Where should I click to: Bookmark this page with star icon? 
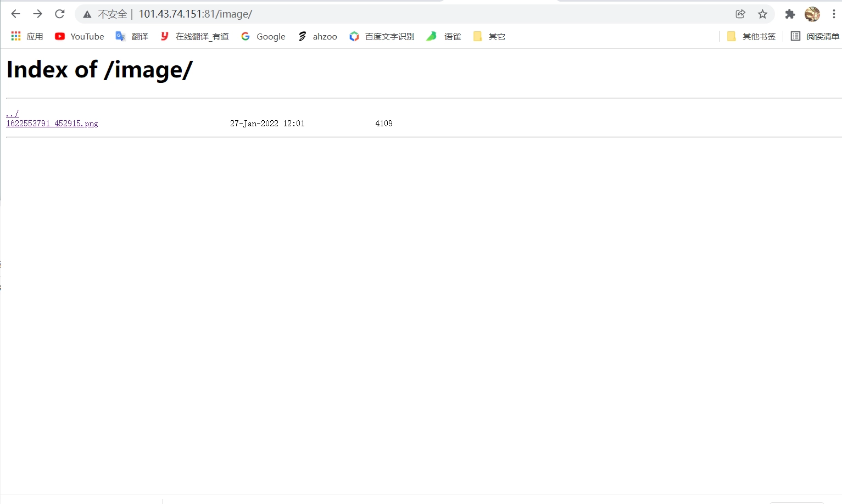tap(762, 14)
